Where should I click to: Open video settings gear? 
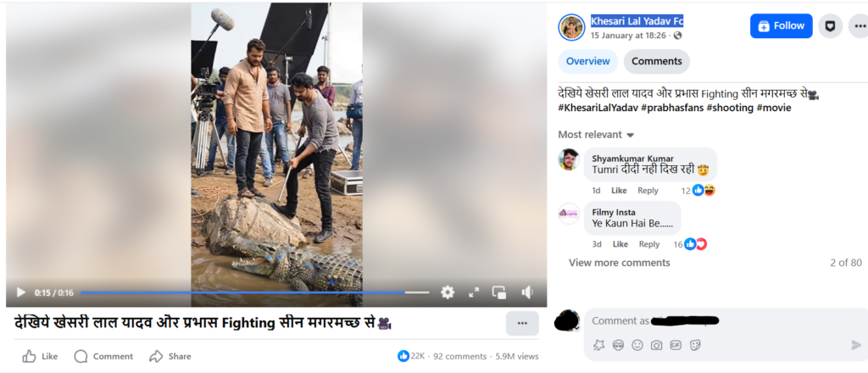pos(448,292)
